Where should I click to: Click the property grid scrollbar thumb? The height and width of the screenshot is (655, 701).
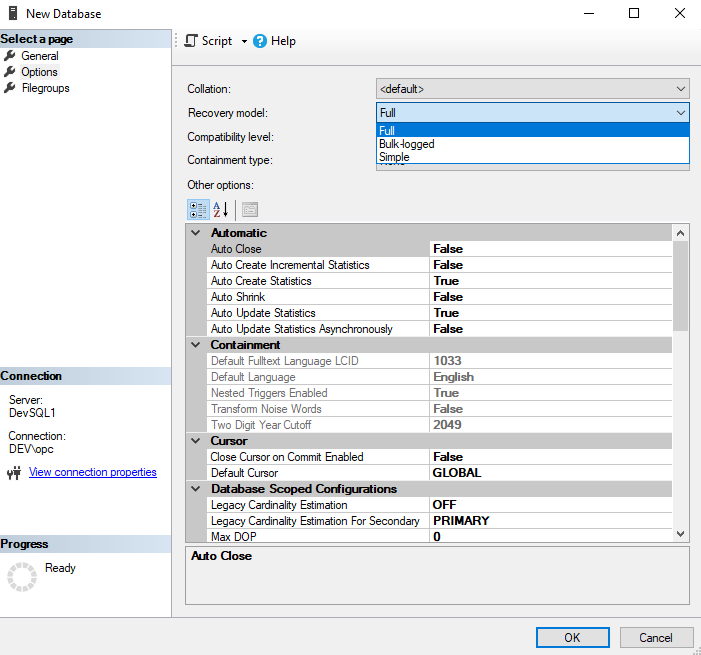[680, 286]
